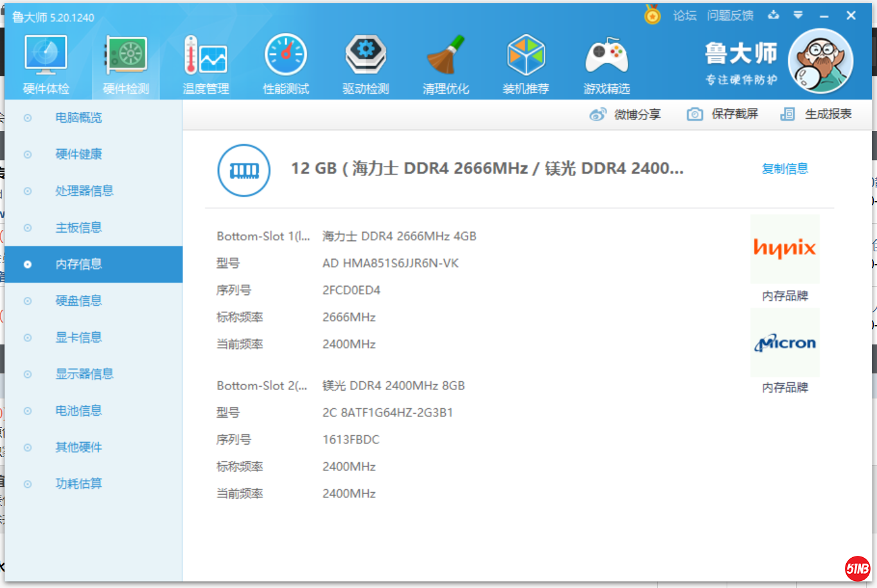Switch to 处理器信息 sidebar item
The height and width of the screenshot is (588, 877).
click(84, 191)
